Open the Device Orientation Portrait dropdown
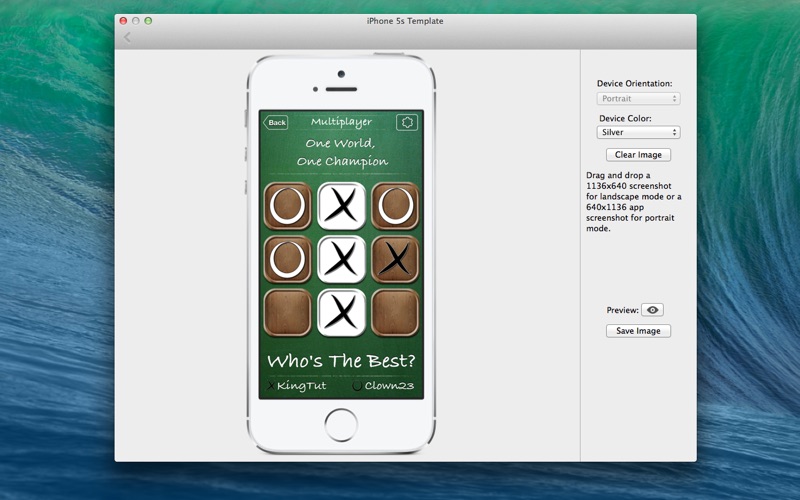Viewport: 800px width, 500px height. [638, 98]
